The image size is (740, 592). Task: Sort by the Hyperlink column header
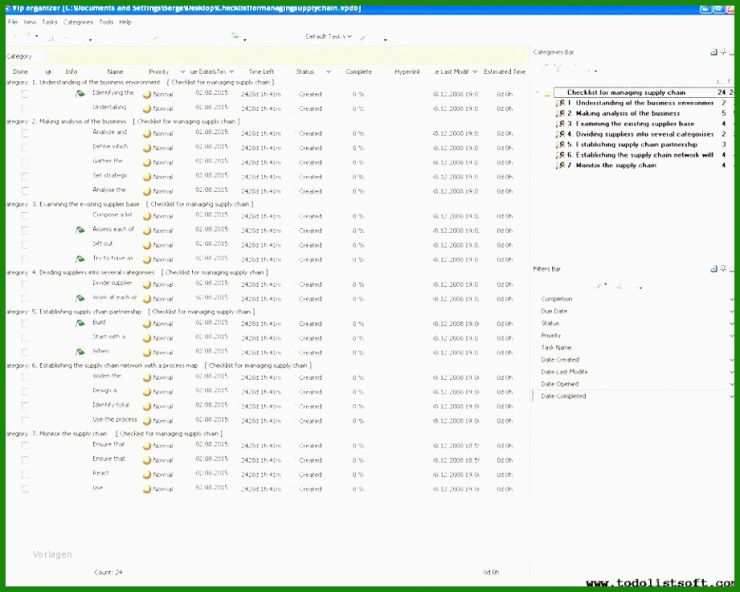(407, 72)
